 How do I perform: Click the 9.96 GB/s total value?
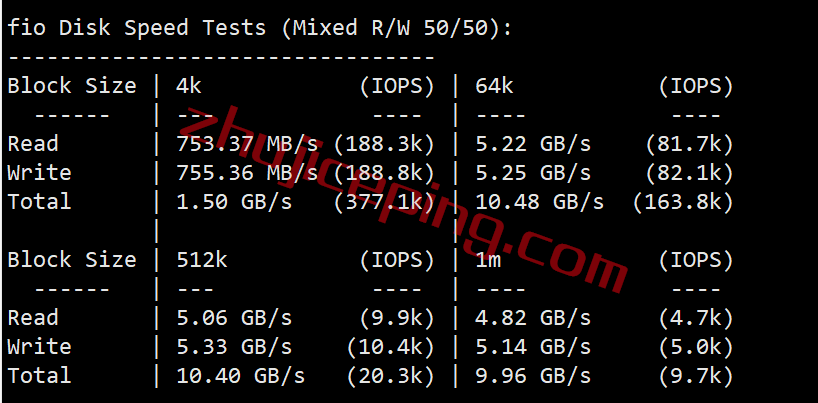(x=533, y=376)
